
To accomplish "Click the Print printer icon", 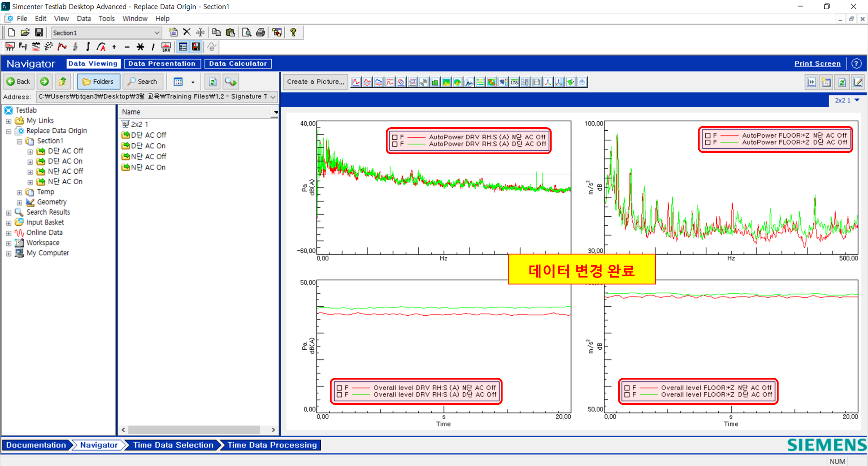I will [260, 32].
